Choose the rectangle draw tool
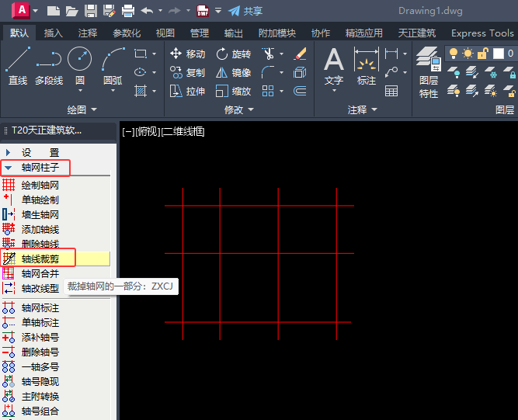The image size is (518, 420). point(141,54)
